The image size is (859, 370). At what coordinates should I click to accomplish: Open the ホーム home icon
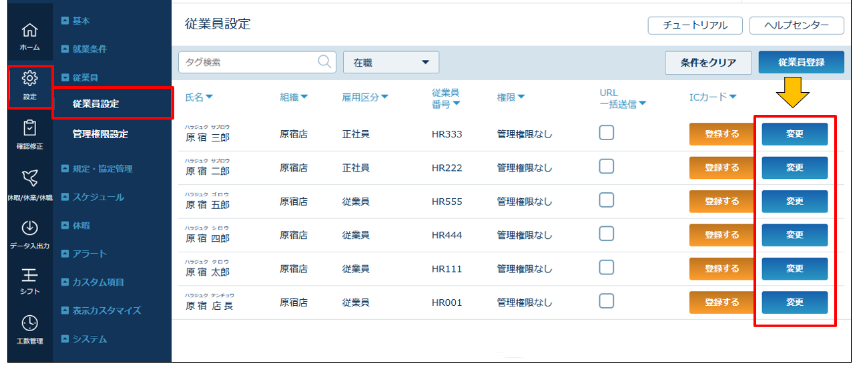pyautogui.click(x=30, y=30)
